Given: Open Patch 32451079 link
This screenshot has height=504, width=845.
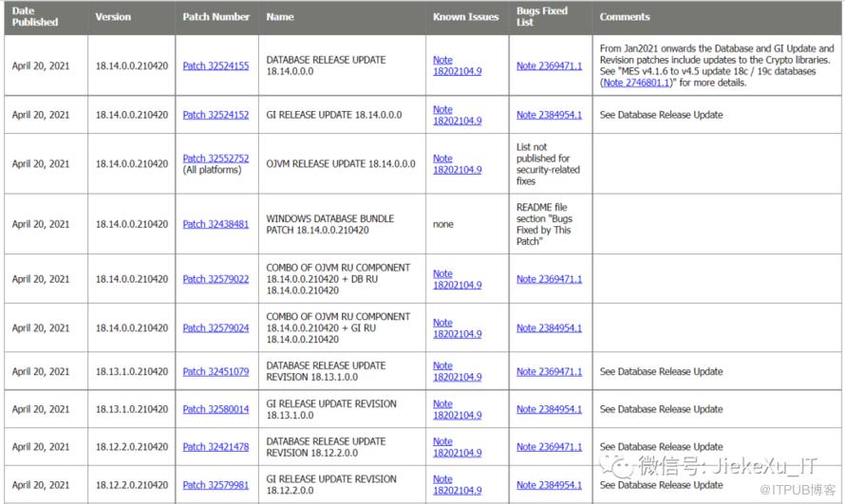Looking at the screenshot, I should click(x=216, y=371).
